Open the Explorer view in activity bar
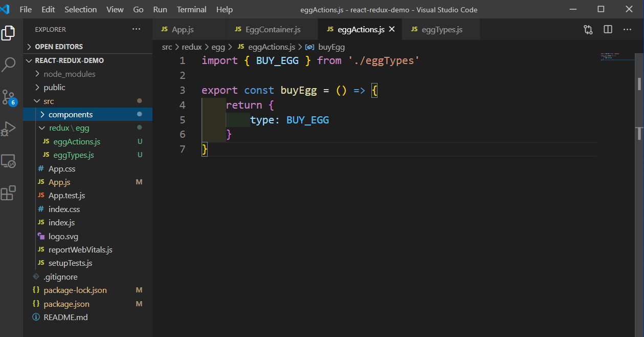The width and height of the screenshot is (644, 337). tap(8, 33)
